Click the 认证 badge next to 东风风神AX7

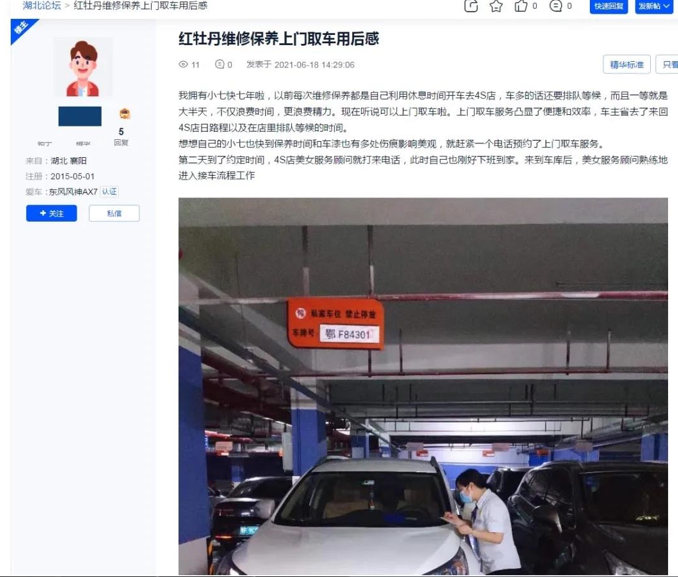pos(109,192)
